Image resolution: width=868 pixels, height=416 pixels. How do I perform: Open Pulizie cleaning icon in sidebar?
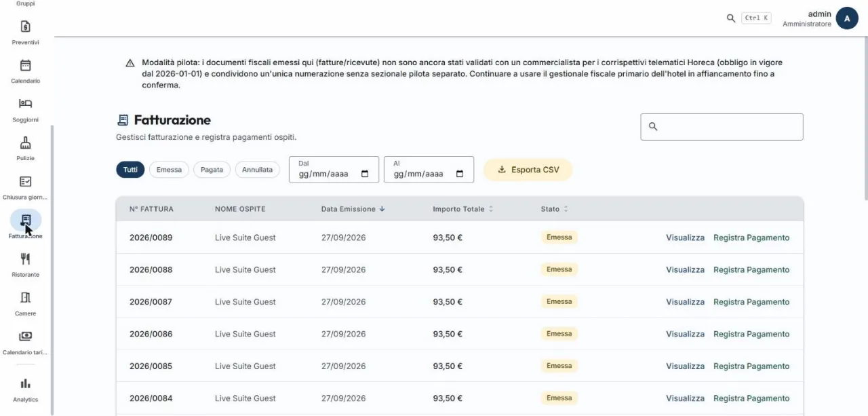pyautogui.click(x=25, y=143)
